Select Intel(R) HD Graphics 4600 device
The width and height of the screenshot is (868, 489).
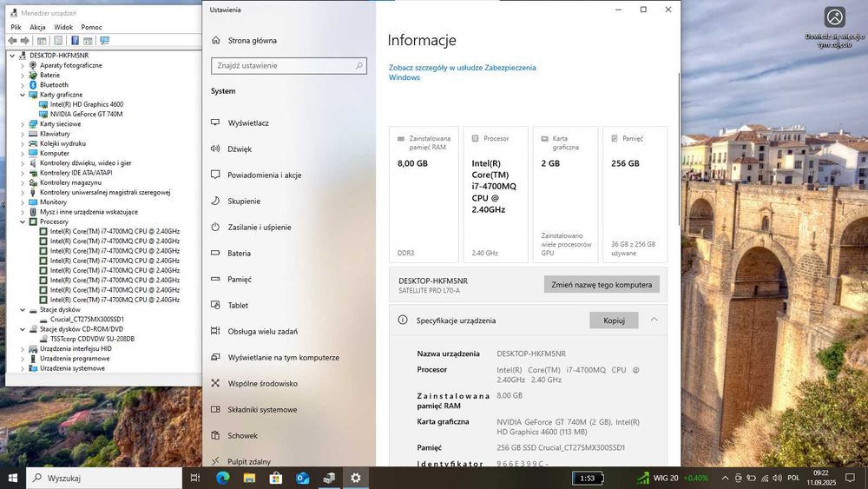(x=87, y=104)
